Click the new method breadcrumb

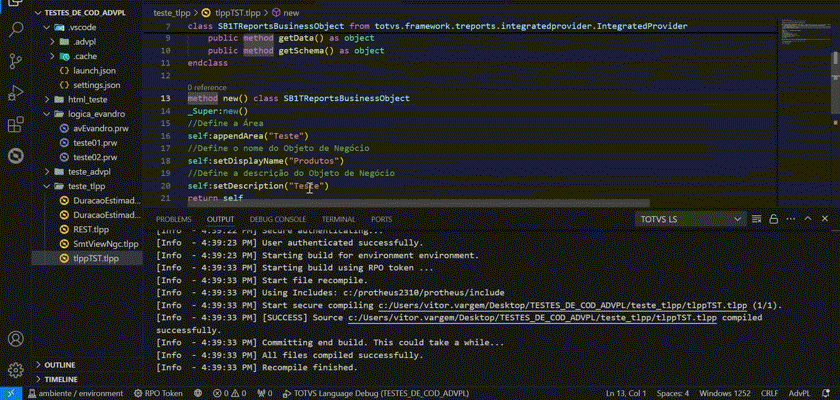291,13
